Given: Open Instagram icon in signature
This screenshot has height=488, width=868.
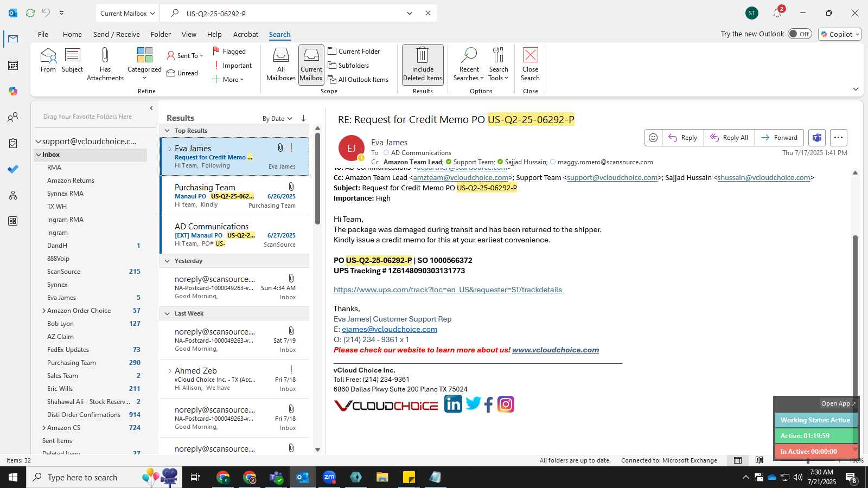Looking at the screenshot, I should 506,404.
